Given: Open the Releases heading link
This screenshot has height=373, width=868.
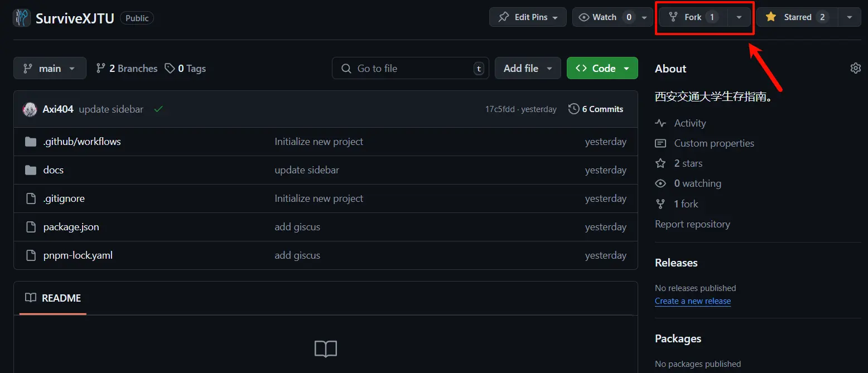Looking at the screenshot, I should [x=676, y=263].
